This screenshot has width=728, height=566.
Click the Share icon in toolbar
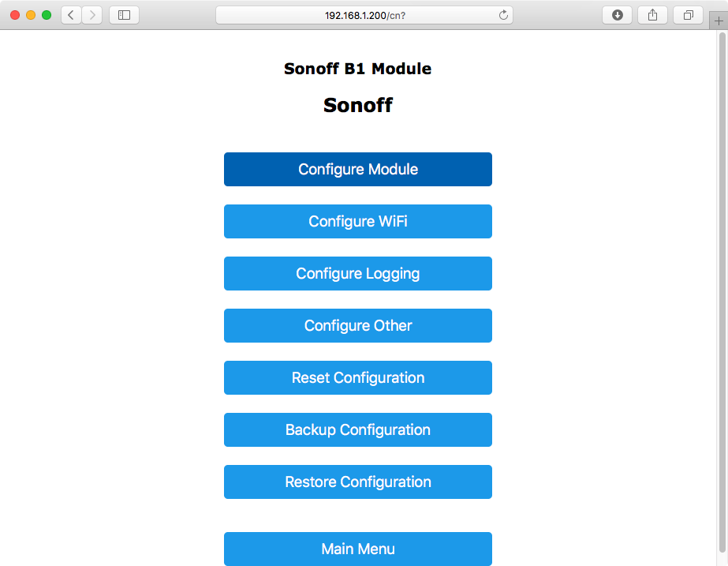coord(653,15)
